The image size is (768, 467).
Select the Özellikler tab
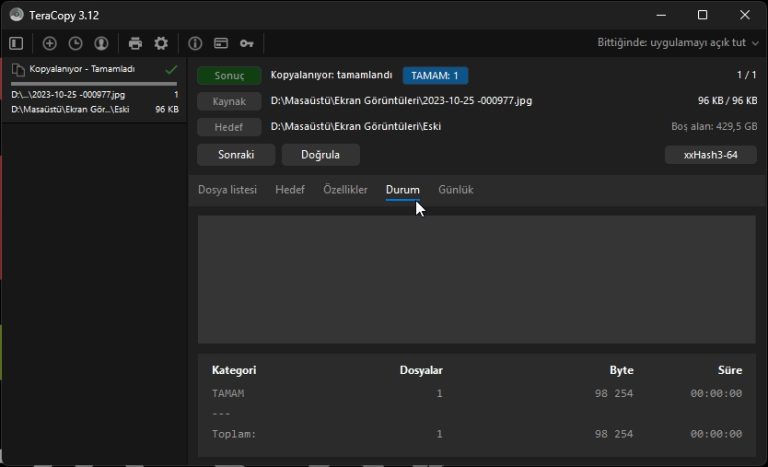pyautogui.click(x=344, y=189)
